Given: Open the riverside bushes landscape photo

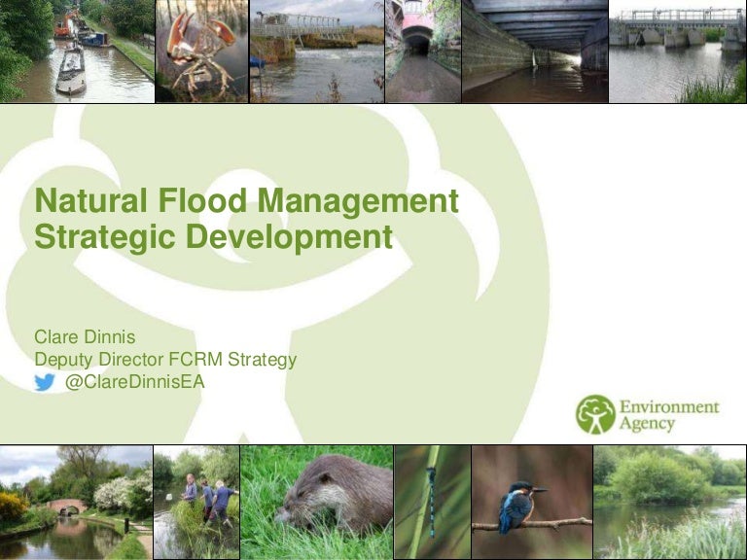Looking at the screenshot, I should tap(670, 503).
